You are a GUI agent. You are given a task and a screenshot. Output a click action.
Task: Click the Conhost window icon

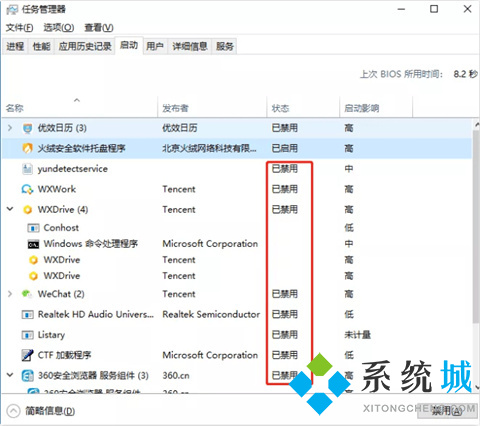click(x=33, y=228)
